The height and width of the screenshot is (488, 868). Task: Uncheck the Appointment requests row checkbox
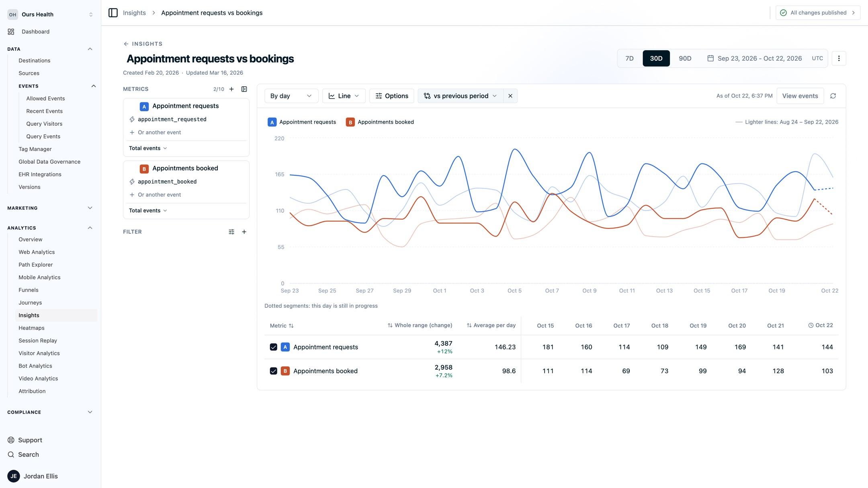[273, 347]
